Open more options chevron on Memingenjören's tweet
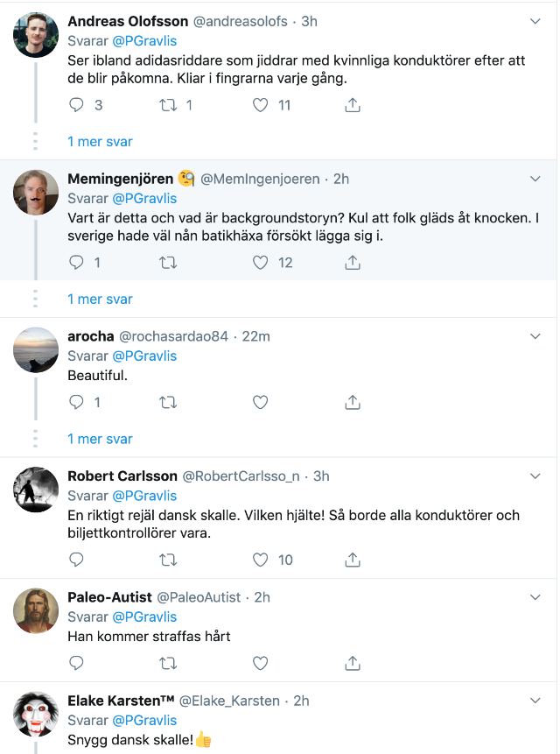 (536, 179)
